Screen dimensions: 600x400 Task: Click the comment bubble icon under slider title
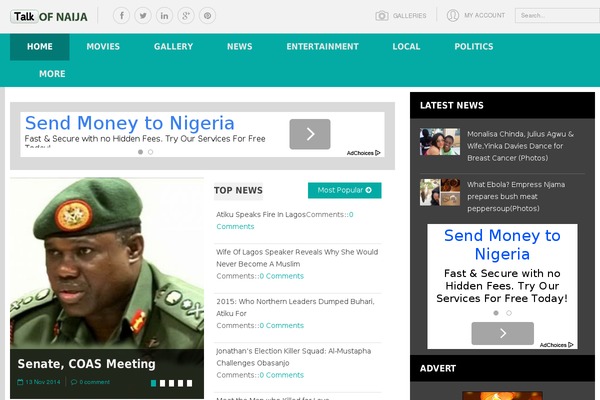[x=74, y=382]
